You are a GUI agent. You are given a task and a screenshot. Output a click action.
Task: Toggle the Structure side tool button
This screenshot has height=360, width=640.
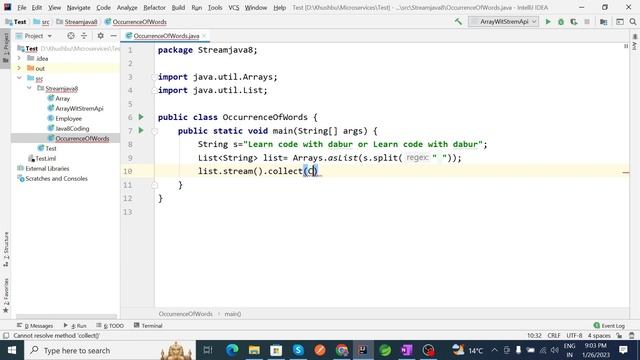6,249
